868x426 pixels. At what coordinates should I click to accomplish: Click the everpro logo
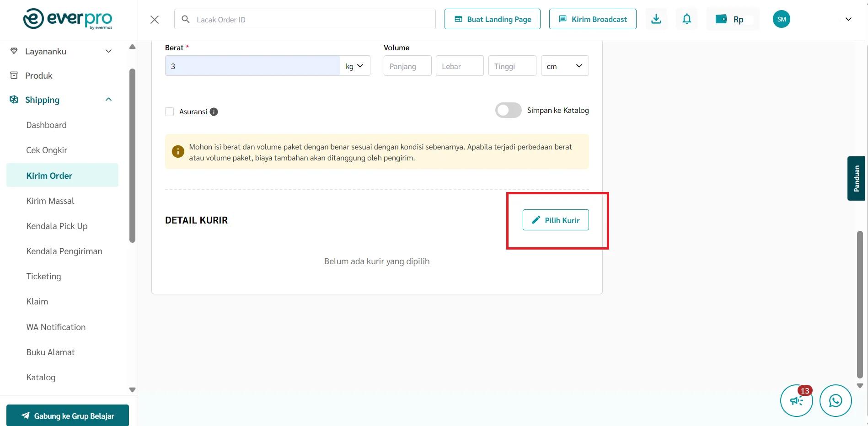click(68, 19)
